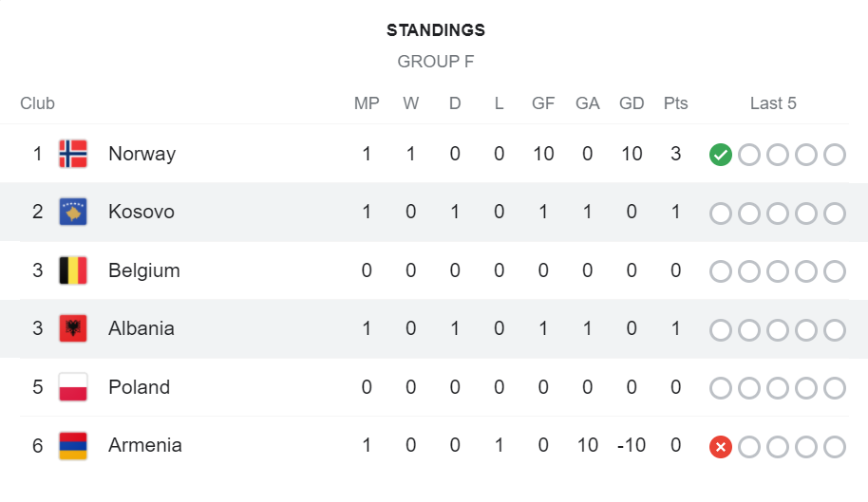
Task: Click the MP column header
Action: click(x=367, y=103)
